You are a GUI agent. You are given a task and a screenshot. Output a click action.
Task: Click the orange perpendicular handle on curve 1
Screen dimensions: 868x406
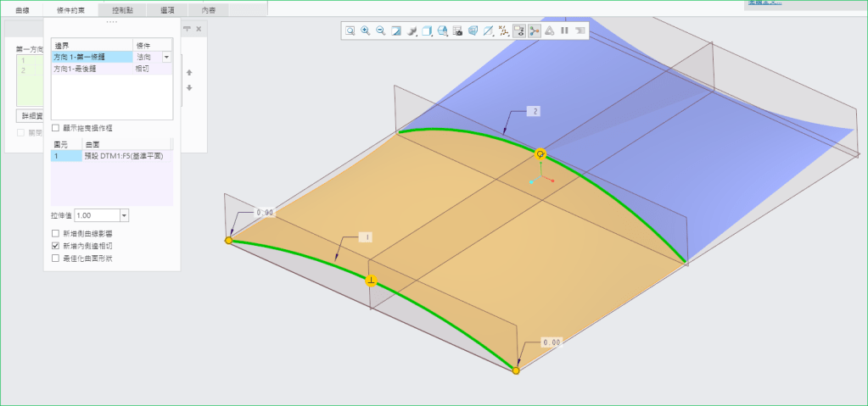click(x=371, y=280)
